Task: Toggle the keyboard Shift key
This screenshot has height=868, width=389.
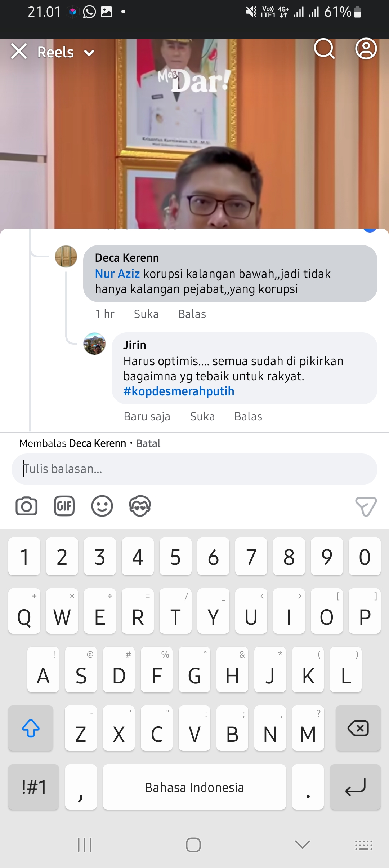Action: [31, 728]
